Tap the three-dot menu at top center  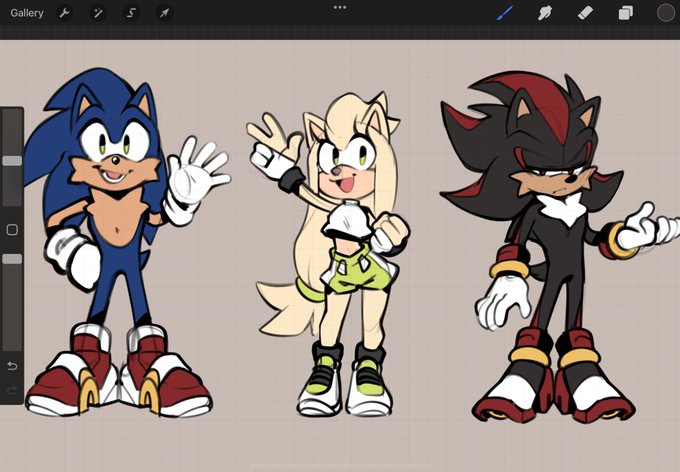pos(340,7)
